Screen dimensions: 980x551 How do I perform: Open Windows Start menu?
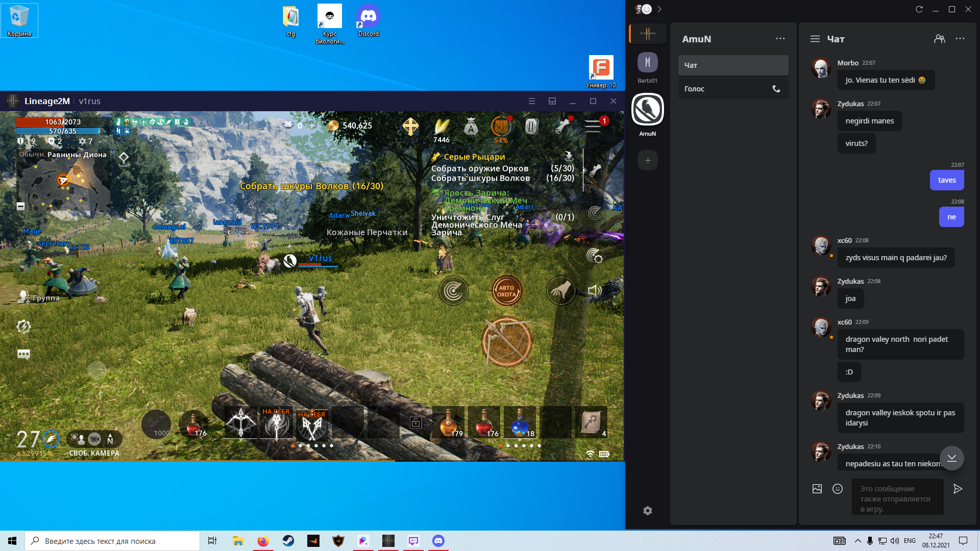pyautogui.click(x=12, y=541)
